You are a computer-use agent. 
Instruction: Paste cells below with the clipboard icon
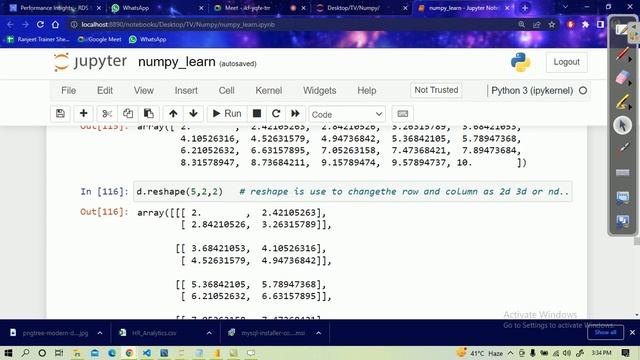(x=149, y=113)
